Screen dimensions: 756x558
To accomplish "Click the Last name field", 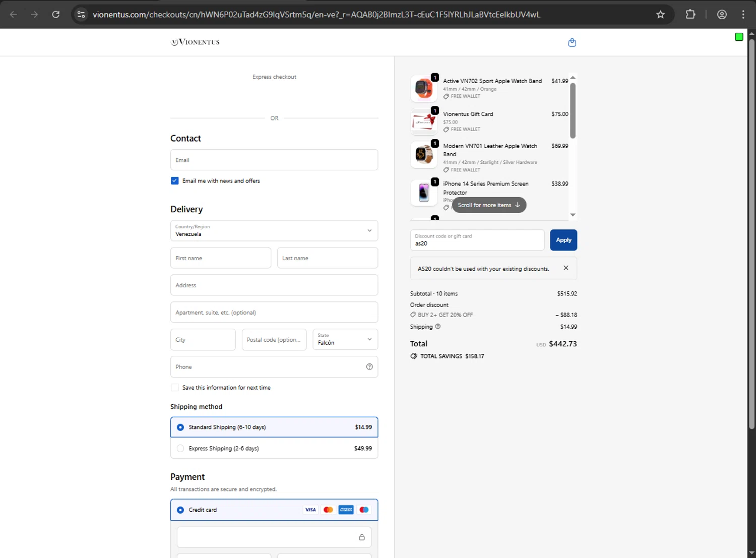I will [x=328, y=258].
